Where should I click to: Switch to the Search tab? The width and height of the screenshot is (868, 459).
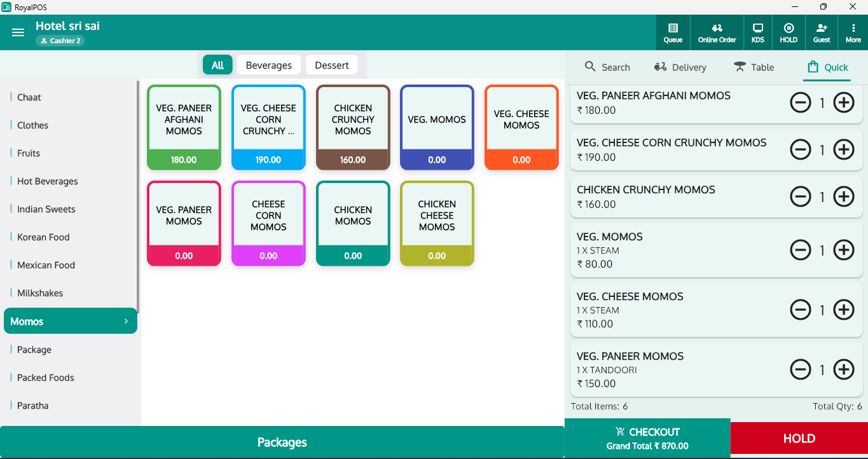pyautogui.click(x=607, y=67)
